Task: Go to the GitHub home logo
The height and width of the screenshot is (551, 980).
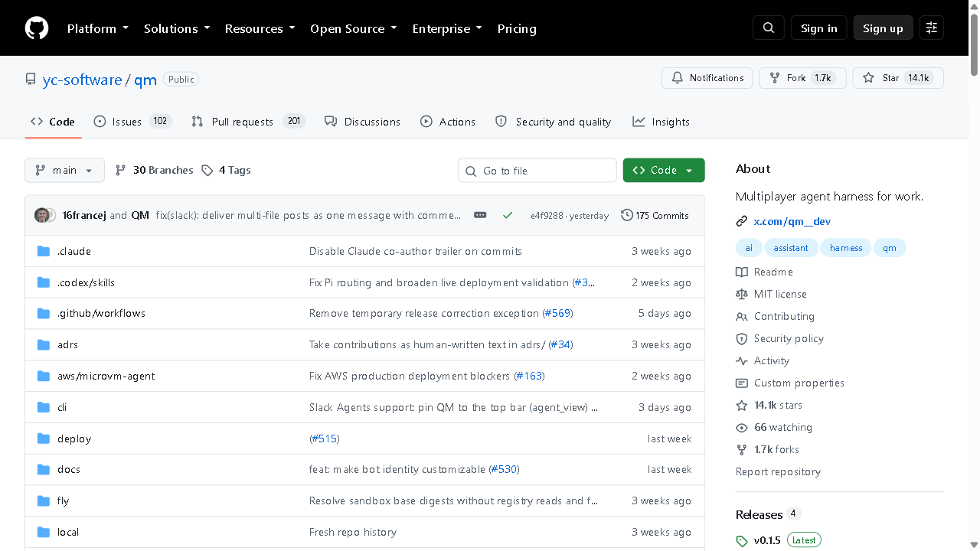Action: coord(37,28)
